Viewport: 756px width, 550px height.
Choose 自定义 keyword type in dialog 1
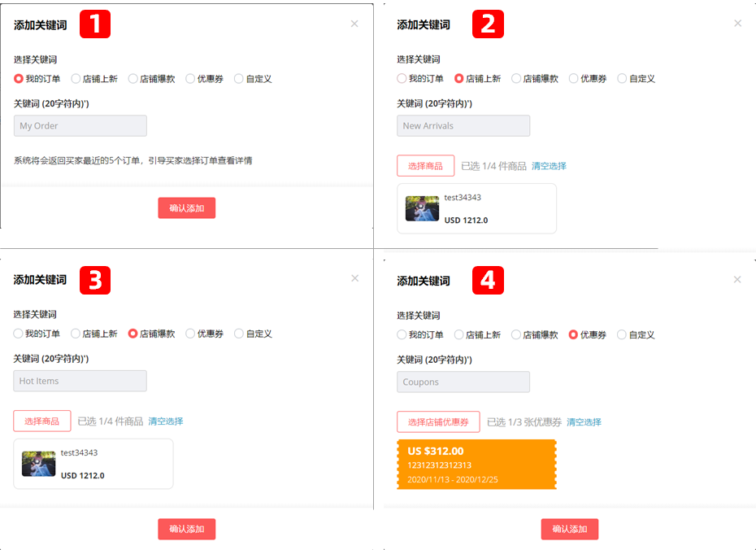pyautogui.click(x=238, y=78)
